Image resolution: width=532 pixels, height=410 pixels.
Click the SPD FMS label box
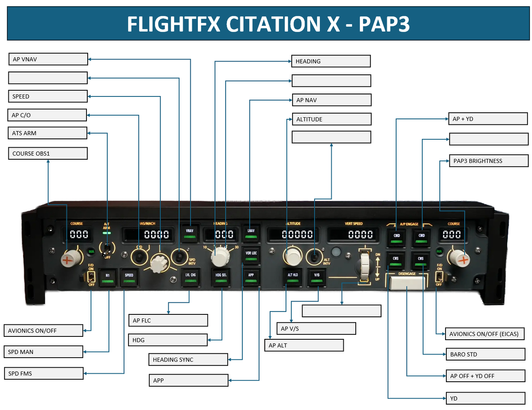[x=44, y=373]
